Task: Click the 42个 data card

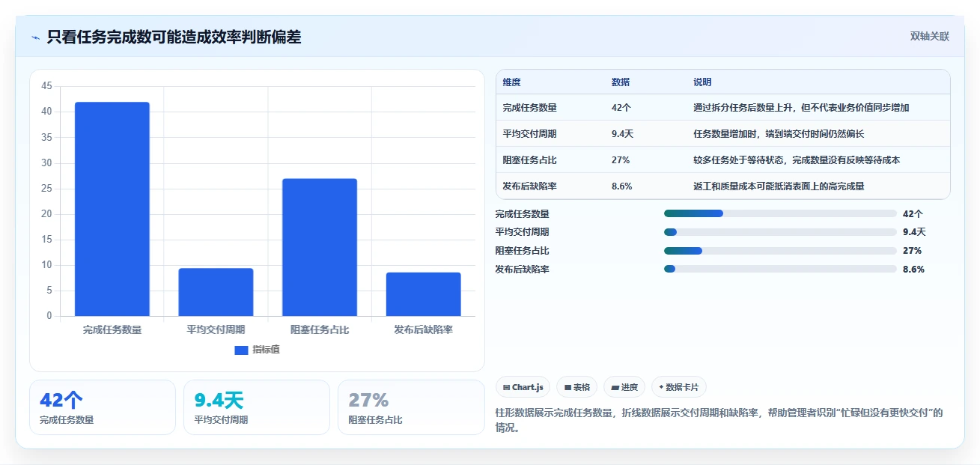Action: (103, 407)
